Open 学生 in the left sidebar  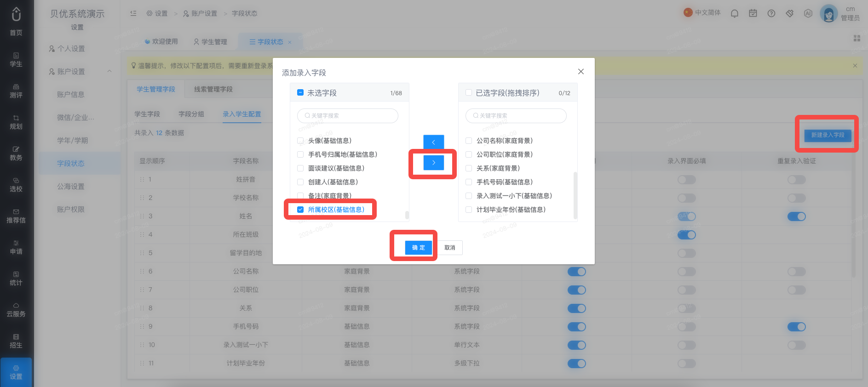pos(16,60)
